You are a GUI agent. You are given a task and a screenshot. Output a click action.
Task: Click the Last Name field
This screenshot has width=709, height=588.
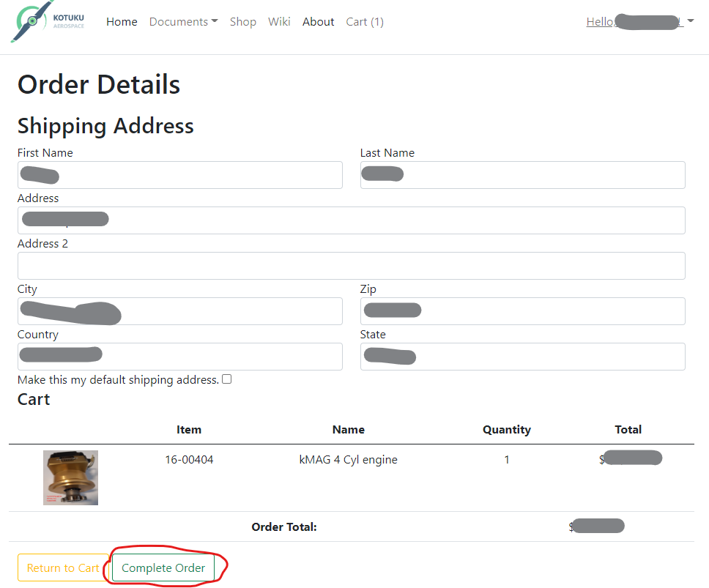tap(522, 175)
